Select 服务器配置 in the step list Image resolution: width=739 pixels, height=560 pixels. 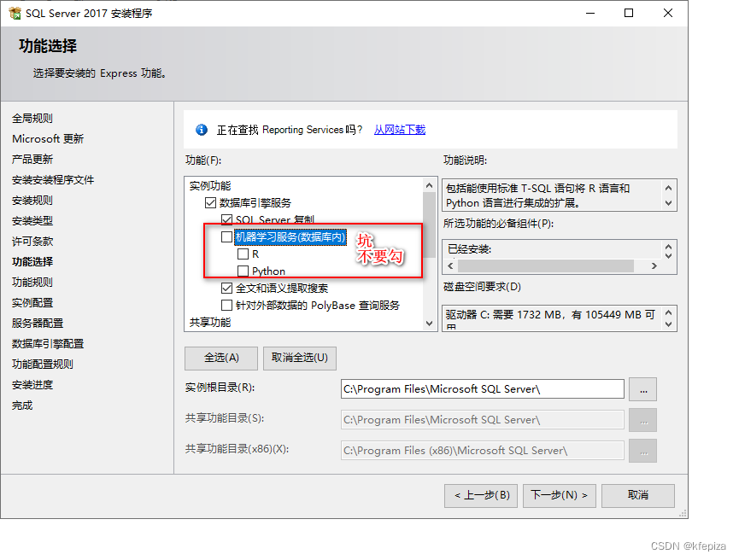38,323
